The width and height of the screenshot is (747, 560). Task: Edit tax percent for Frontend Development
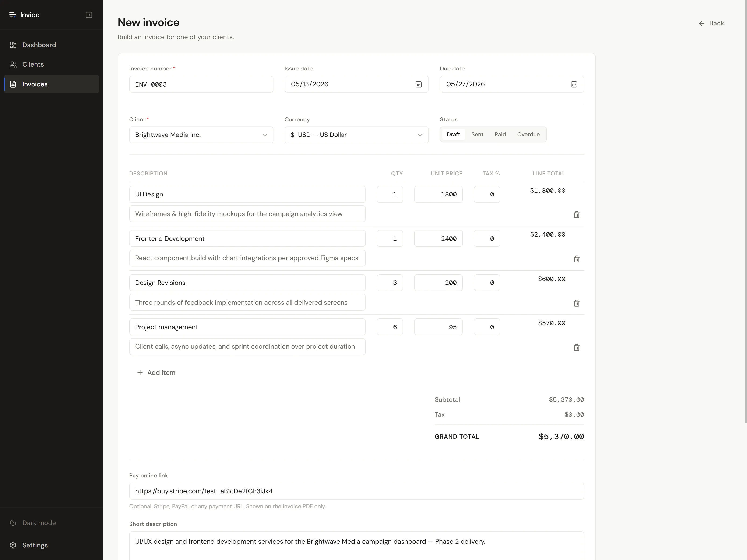(487, 239)
